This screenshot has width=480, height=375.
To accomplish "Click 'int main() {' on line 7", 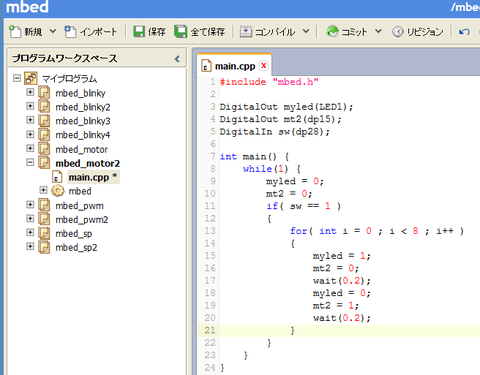I will (x=254, y=156).
